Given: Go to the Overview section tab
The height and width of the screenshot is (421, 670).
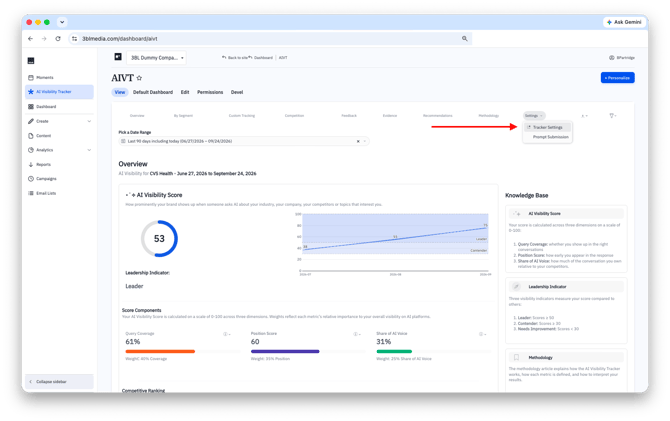Looking at the screenshot, I should tap(137, 116).
